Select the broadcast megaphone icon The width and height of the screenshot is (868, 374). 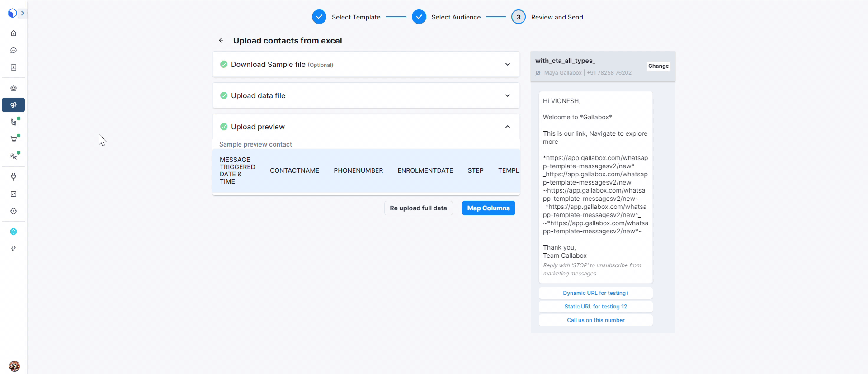click(x=14, y=105)
